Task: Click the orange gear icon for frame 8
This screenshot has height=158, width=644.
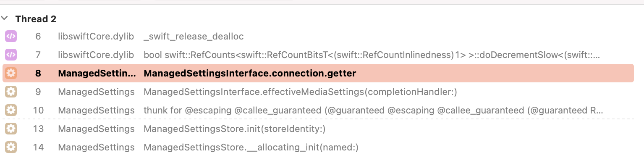Action: point(11,74)
